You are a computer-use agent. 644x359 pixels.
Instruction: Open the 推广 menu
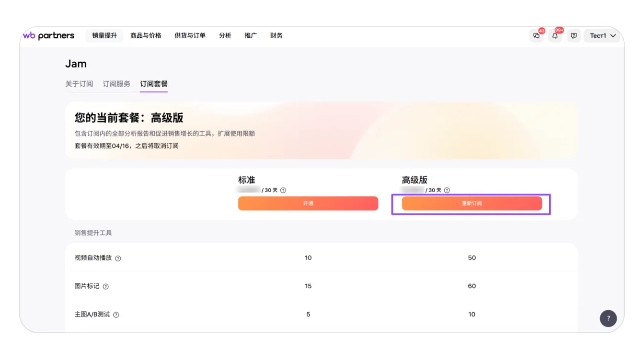point(251,35)
